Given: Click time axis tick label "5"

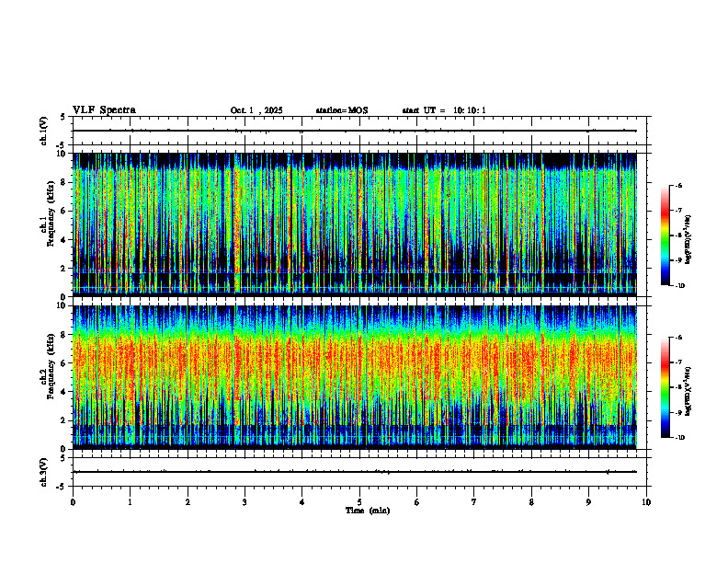Looking at the screenshot, I should point(359,502).
